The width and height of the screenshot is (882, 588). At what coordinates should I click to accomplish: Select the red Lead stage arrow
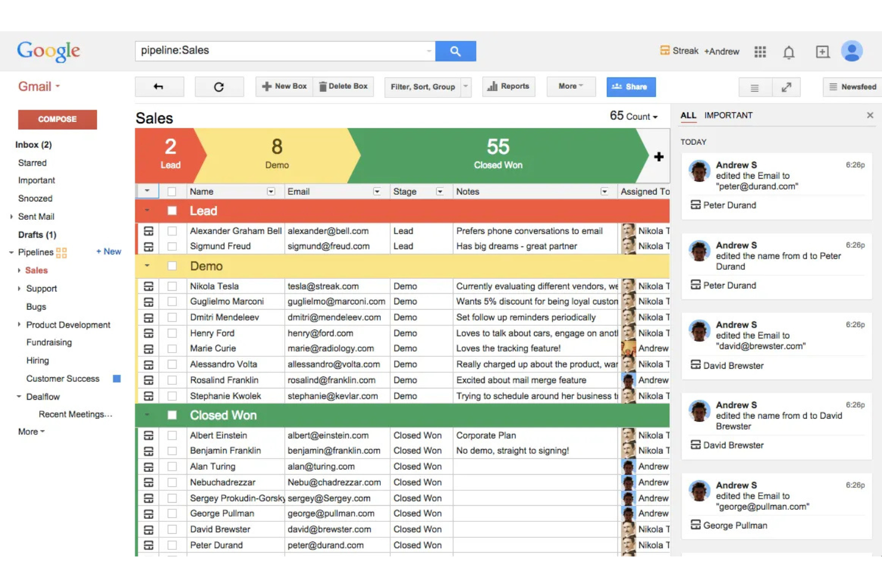(x=170, y=155)
